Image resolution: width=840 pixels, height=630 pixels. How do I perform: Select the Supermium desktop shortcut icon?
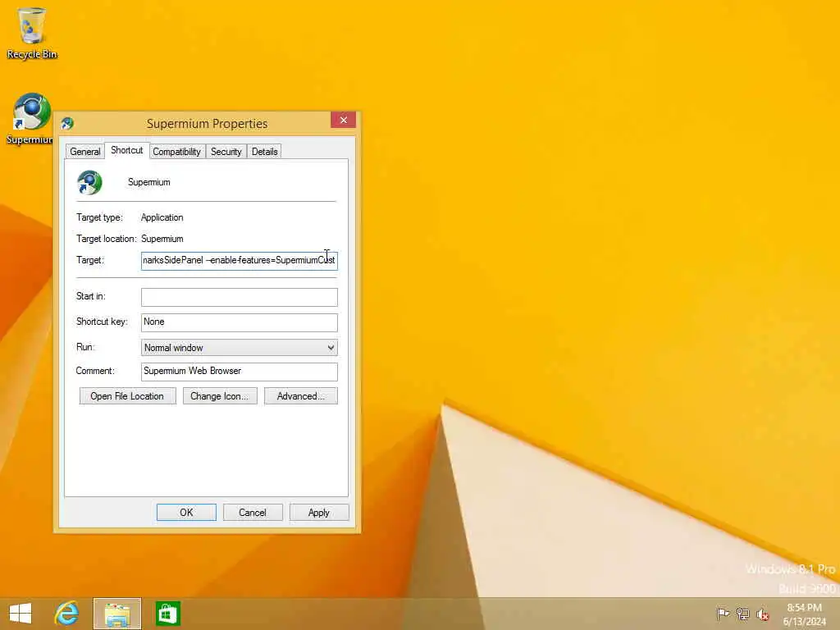(30, 118)
